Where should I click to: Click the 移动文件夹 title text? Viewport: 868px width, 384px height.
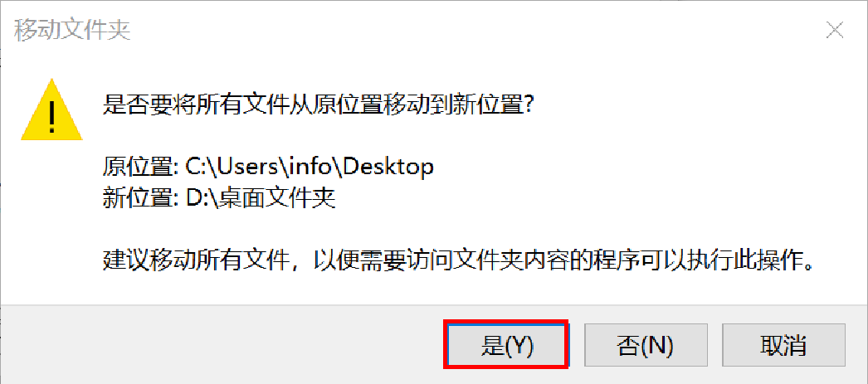coord(72,31)
